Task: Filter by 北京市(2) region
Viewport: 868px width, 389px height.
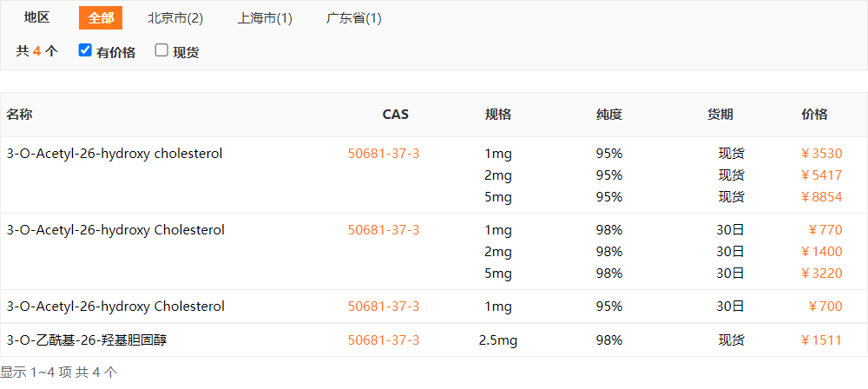Action: point(175,18)
